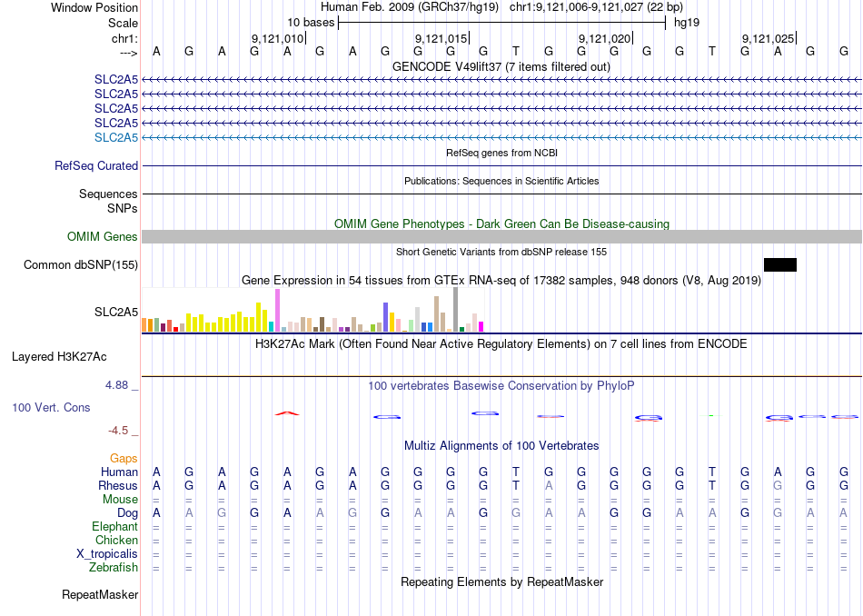
Task: Click the '--->' strand direction arrow label
Action: 129,53
